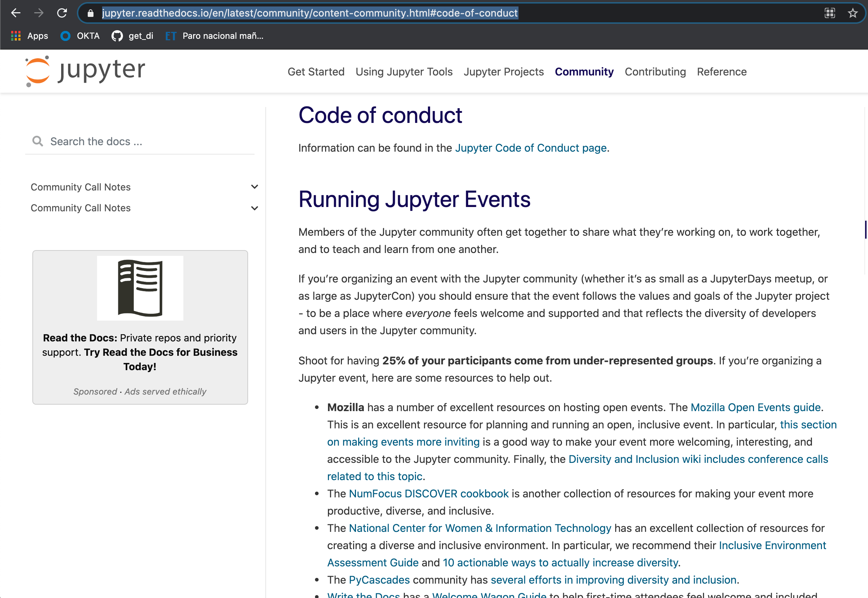The width and height of the screenshot is (868, 598).
Task: Click the browser forward arrow
Action: point(39,13)
